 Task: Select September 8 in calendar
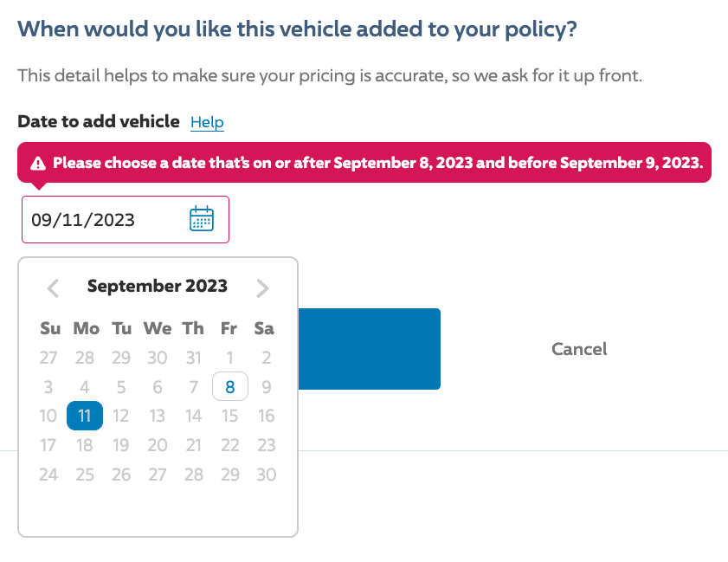(x=229, y=386)
